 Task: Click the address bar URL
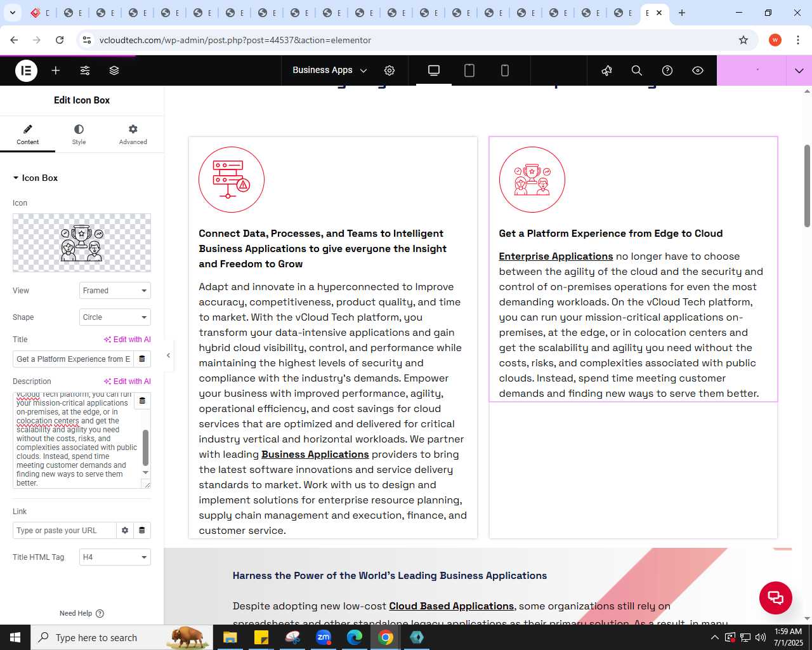pos(235,40)
